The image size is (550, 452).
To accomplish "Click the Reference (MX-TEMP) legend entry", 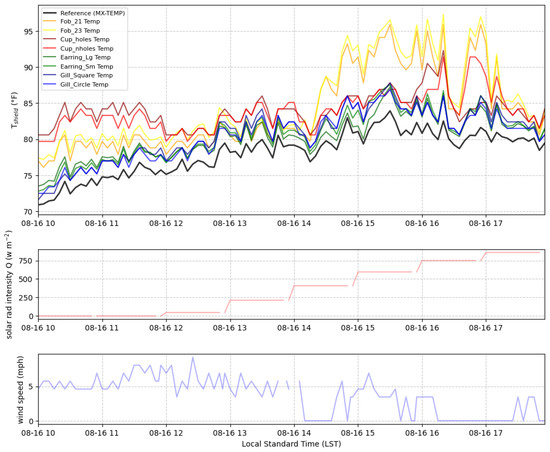I will pos(84,13).
